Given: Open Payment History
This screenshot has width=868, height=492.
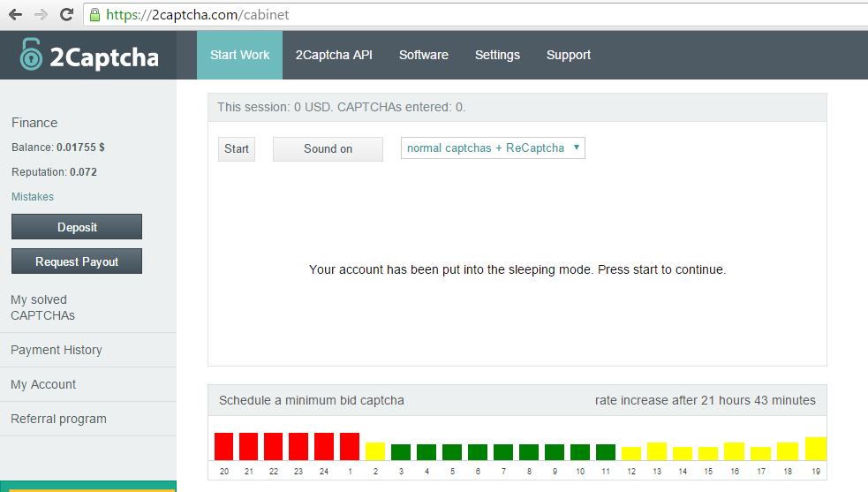Looking at the screenshot, I should coord(57,350).
